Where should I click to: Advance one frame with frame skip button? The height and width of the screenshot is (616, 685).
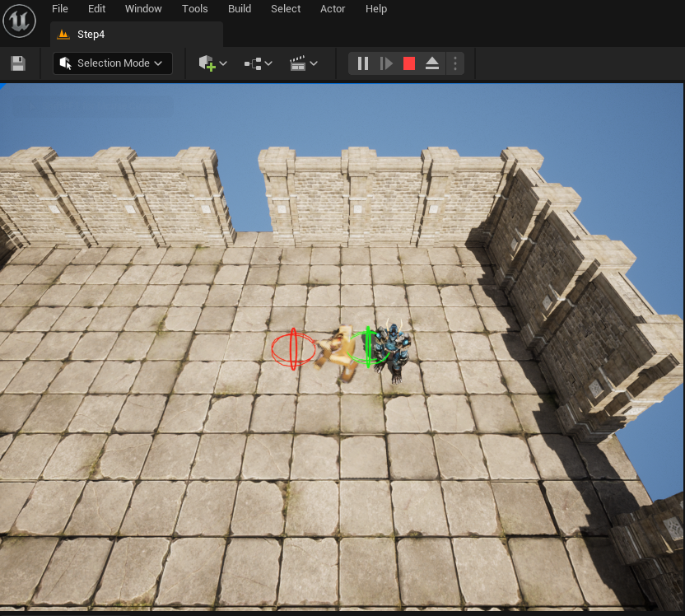coord(386,63)
